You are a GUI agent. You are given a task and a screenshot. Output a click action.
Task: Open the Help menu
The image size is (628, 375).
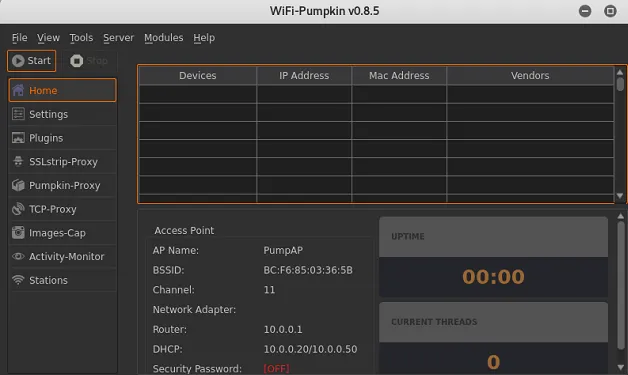204,38
